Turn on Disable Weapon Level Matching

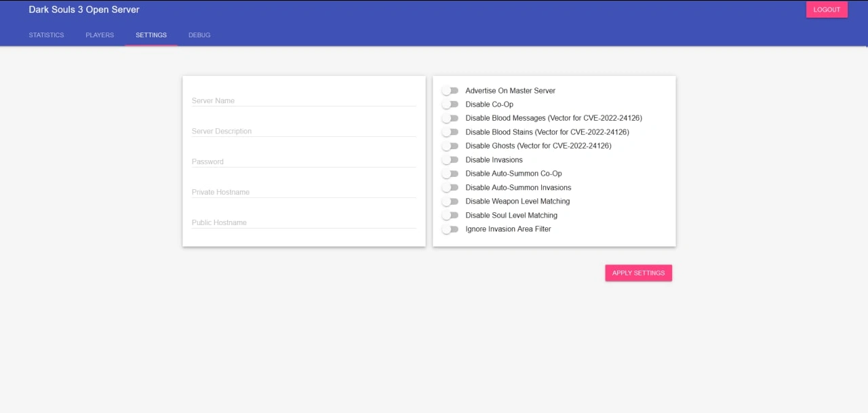click(450, 201)
